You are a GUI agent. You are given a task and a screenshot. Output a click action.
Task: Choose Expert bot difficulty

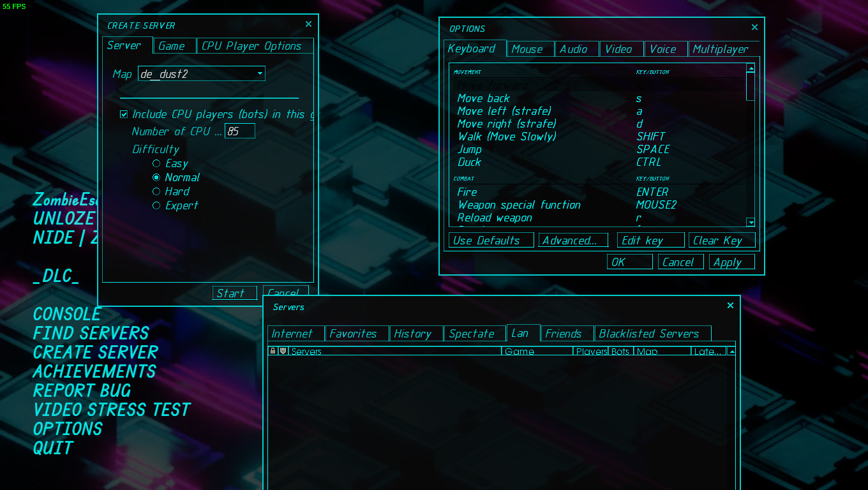pos(156,205)
